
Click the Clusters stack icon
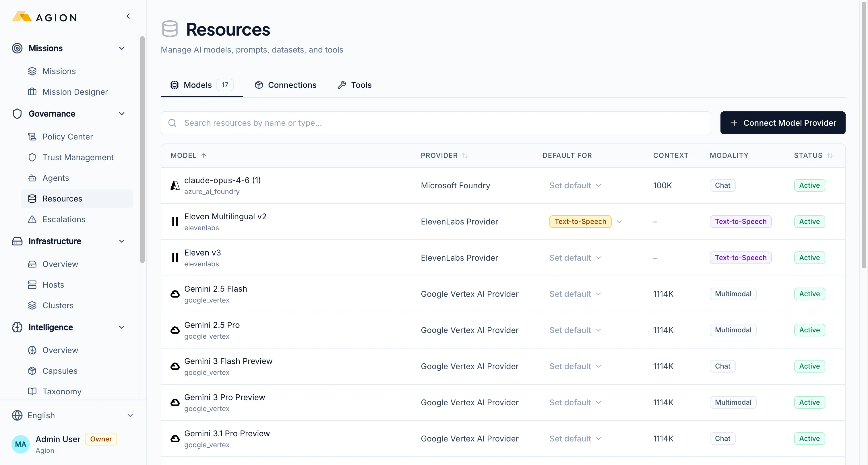[32, 305]
